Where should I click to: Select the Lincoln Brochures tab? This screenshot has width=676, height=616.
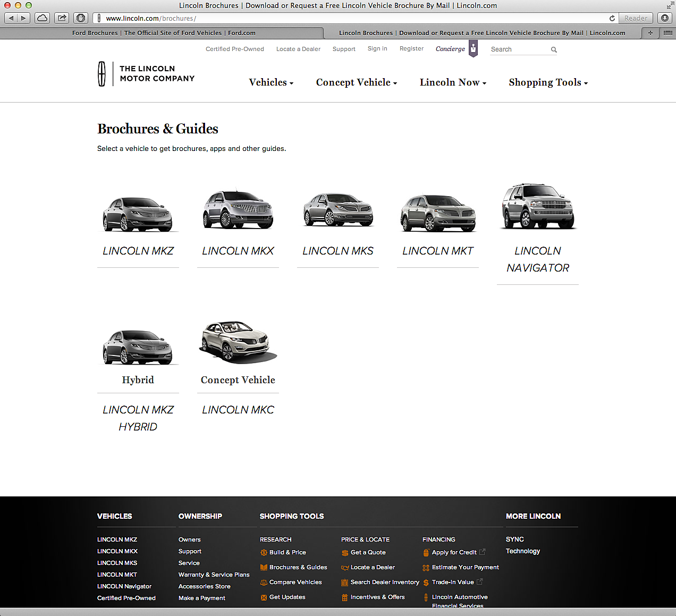pos(482,33)
